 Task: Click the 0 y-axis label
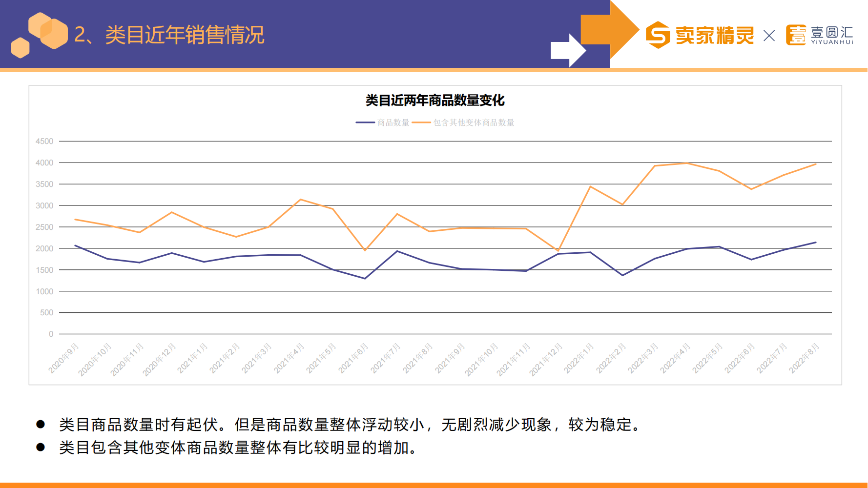tap(51, 334)
